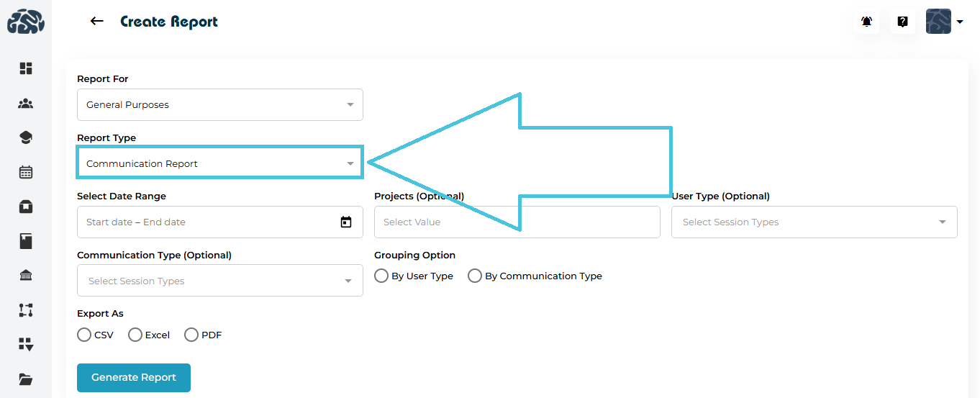Screen dimensions: 980x398
Task: Select the PDF export option
Action: pos(191,335)
